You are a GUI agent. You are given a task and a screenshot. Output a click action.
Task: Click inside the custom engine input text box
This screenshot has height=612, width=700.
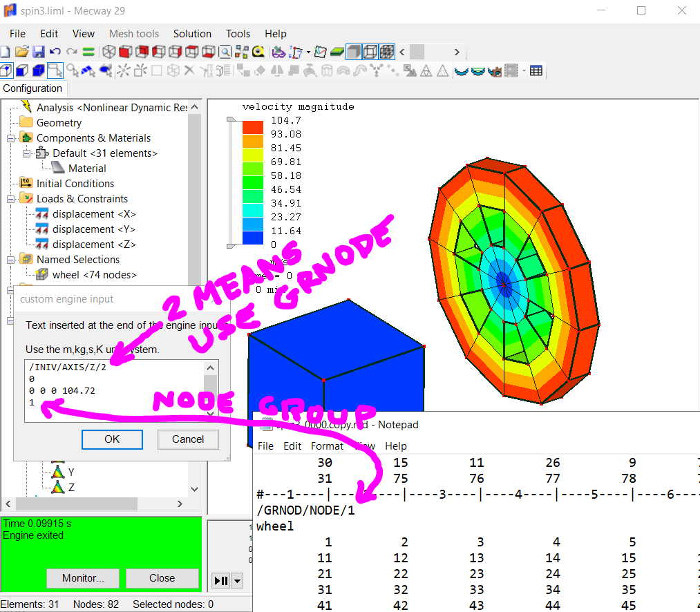click(x=114, y=390)
